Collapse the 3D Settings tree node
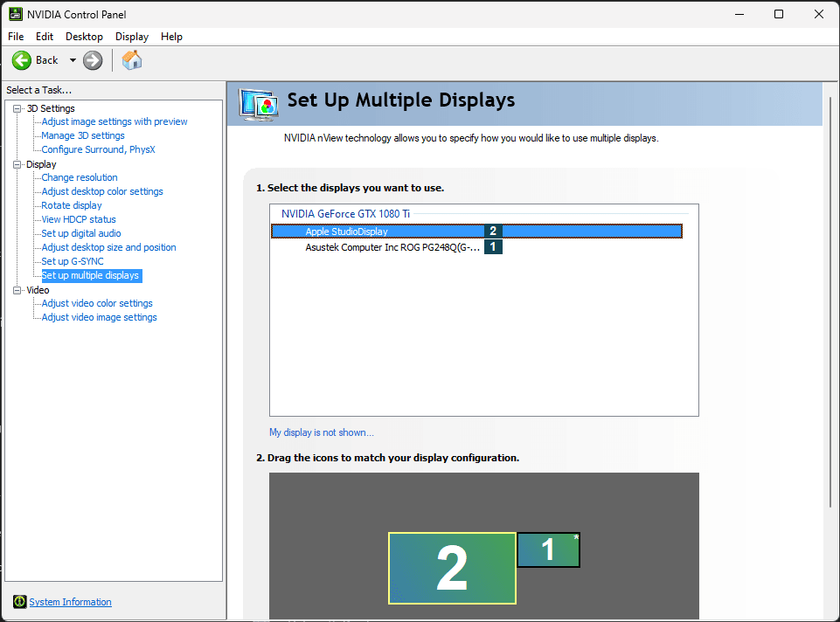 point(17,108)
